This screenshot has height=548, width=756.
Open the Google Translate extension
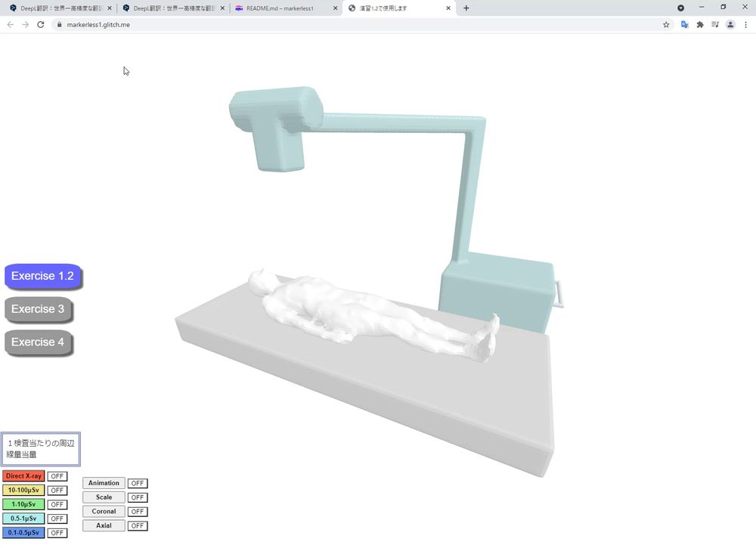tap(684, 25)
